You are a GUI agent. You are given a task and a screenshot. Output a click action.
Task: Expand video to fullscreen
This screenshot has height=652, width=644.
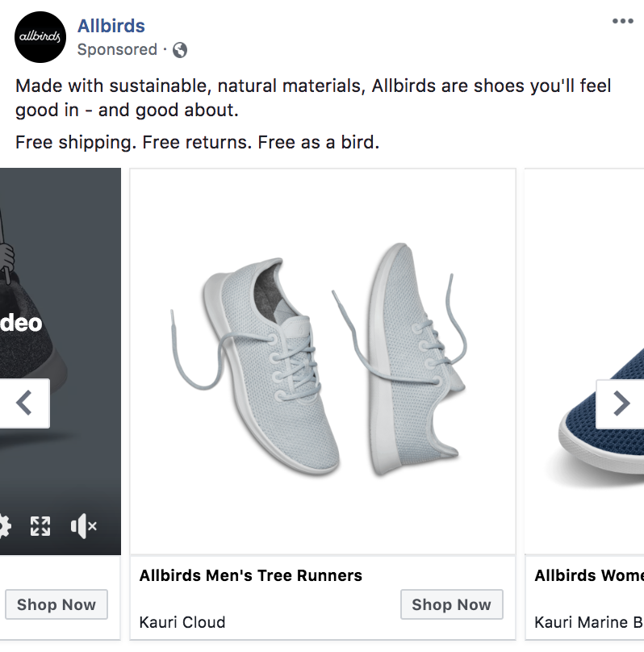coord(40,526)
